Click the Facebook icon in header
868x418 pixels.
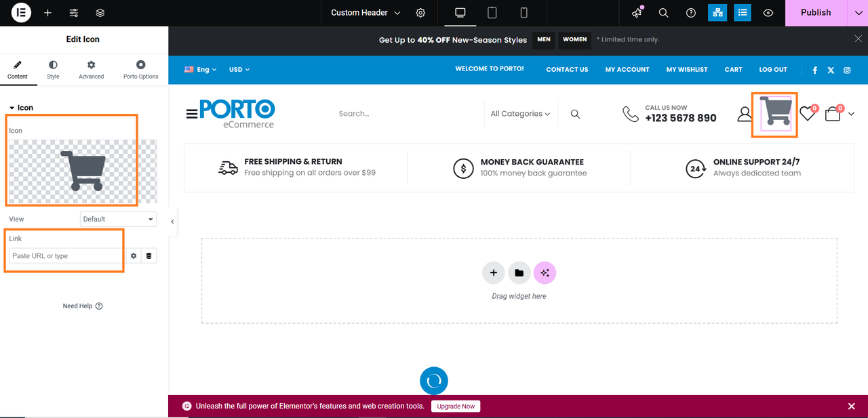click(814, 70)
